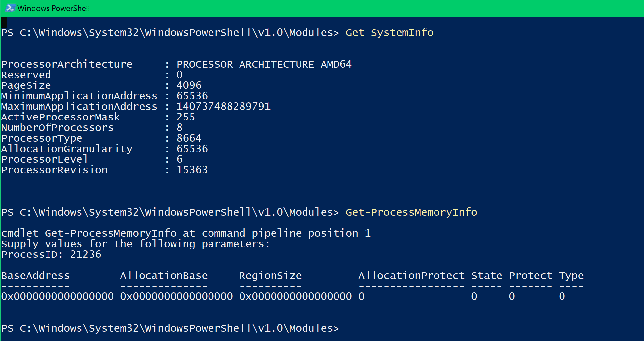Click the 'cmdlet Get-ProcessMemoryInfo at command pipeline' line

pyautogui.click(x=186, y=233)
